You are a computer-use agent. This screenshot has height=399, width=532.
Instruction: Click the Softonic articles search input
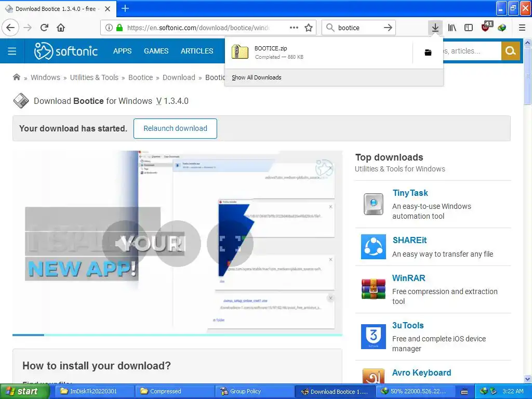[x=472, y=51]
